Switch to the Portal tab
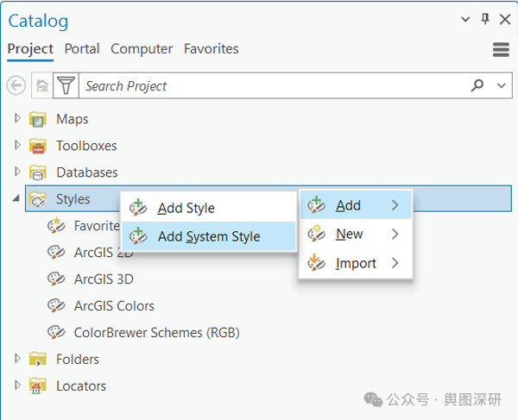This screenshot has height=420, width=518. pyautogui.click(x=82, y=49)
